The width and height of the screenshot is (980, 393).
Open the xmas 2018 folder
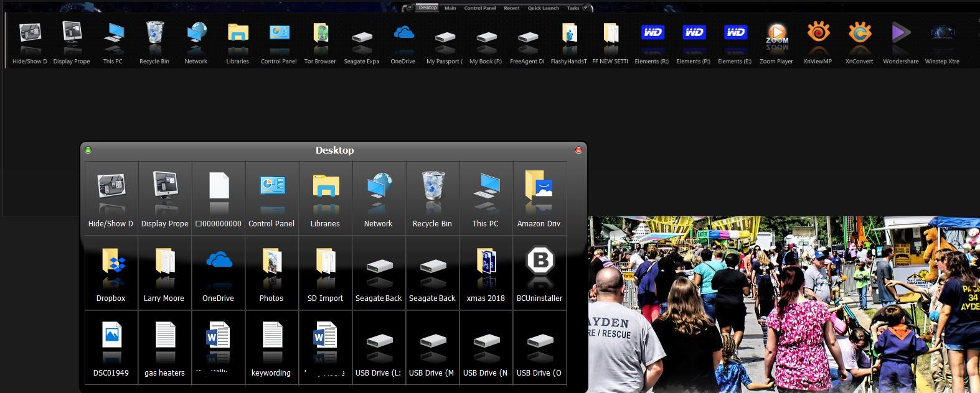pyautogui.click(x=486, y=262)
